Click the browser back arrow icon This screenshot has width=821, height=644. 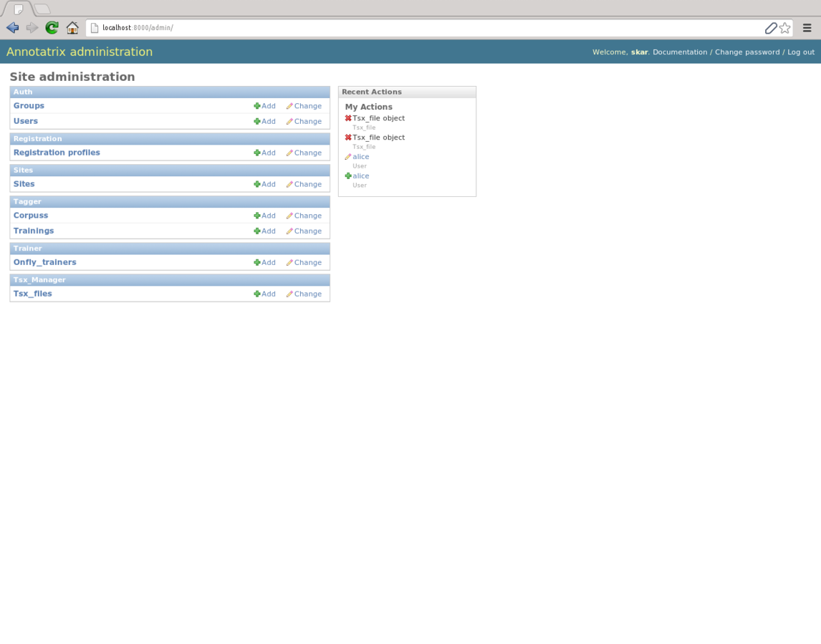pyautogui.click(x=13, y=28)
